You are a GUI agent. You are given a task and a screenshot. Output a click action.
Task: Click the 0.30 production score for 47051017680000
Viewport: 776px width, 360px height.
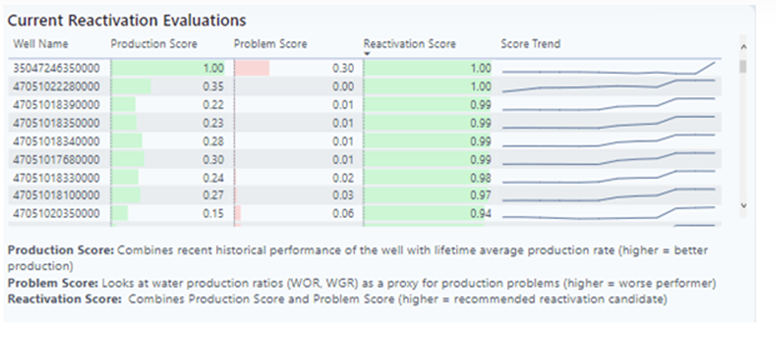pos(213,159)
